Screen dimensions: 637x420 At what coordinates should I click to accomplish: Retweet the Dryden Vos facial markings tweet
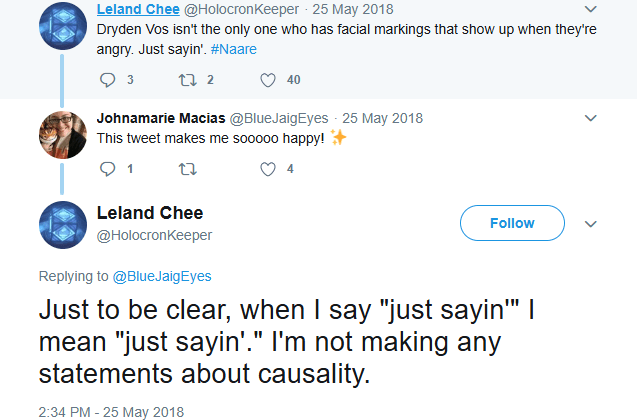[x=188, y=80]
